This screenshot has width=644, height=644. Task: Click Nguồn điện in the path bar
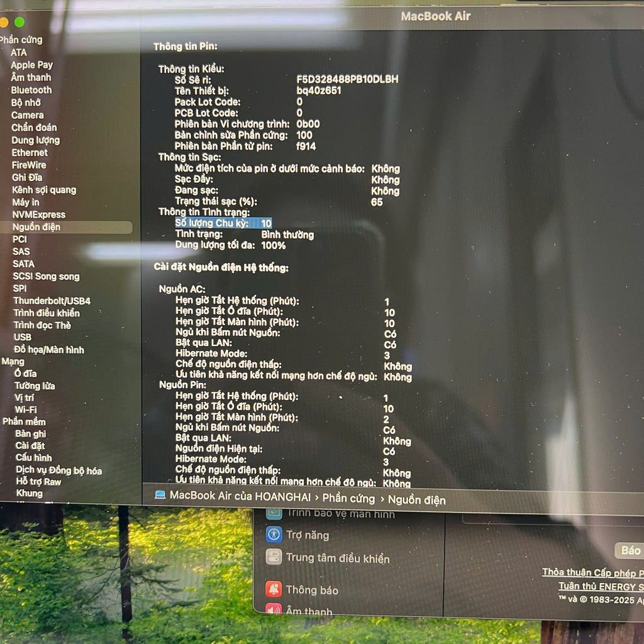(417, 500)
